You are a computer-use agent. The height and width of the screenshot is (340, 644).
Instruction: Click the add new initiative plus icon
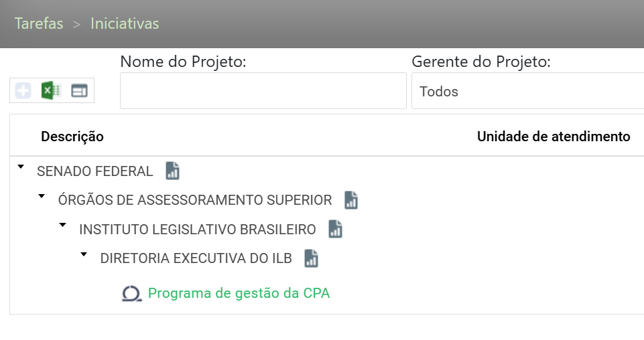23,90
